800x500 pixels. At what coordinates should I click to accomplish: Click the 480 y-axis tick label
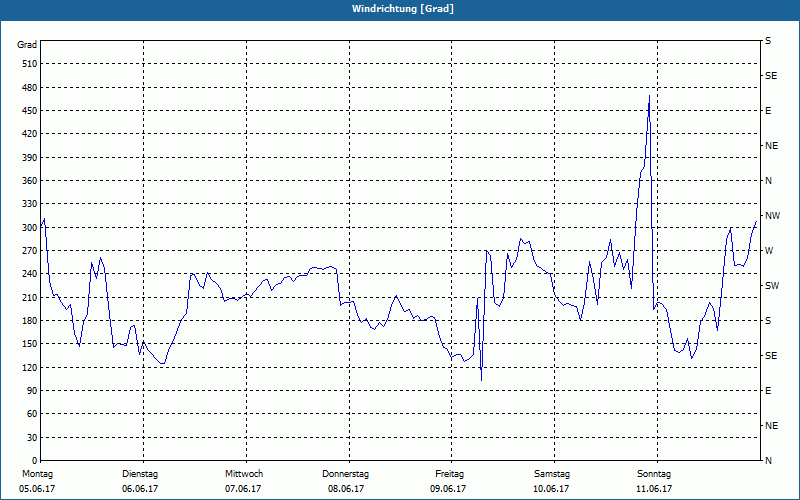[x=30, y=87]
